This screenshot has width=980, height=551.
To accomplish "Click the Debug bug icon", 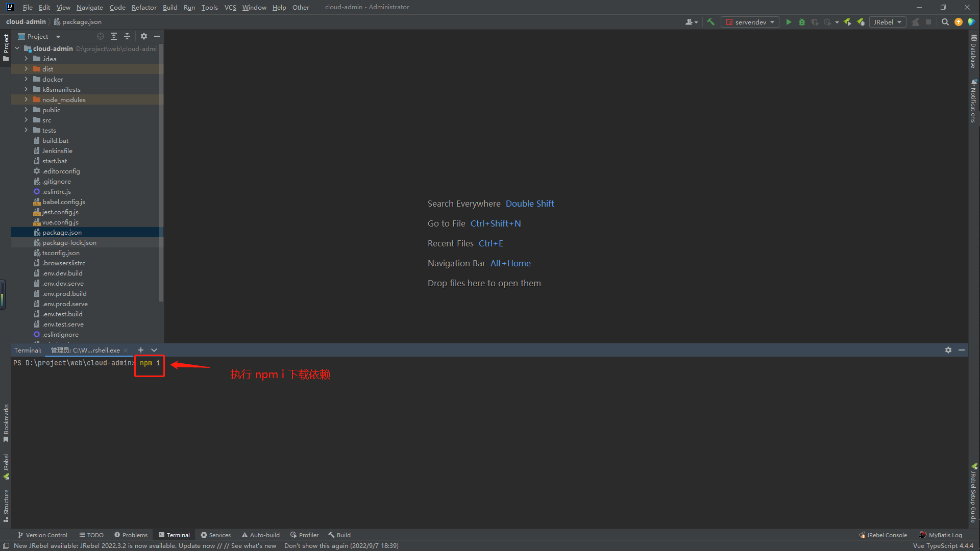I will point(802,22).
